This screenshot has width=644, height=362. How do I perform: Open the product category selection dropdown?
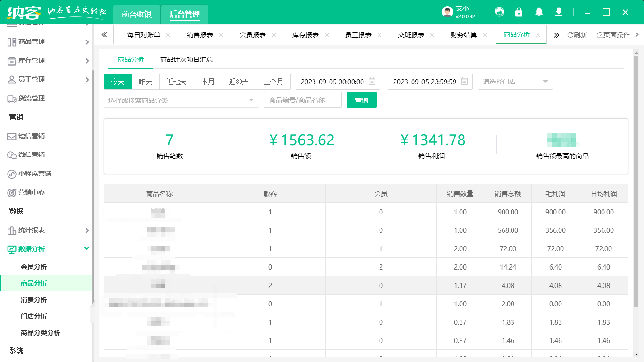pyautogui.click(x=181, y=100)
